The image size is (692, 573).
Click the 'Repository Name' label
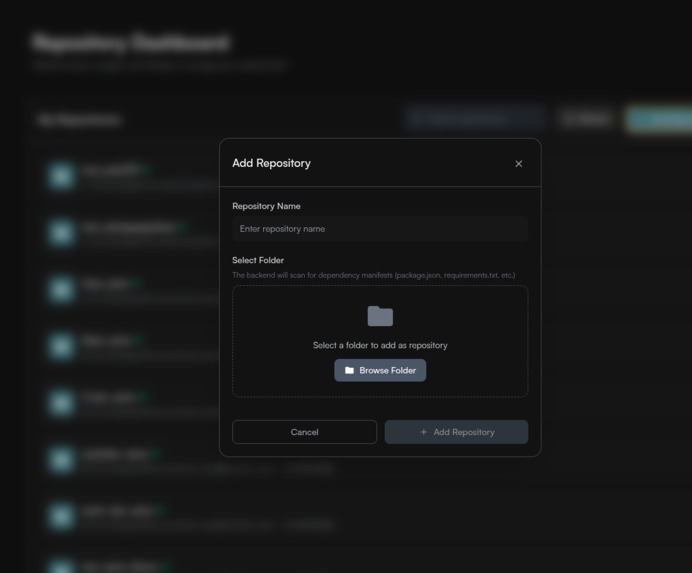(x=266, y=206)
